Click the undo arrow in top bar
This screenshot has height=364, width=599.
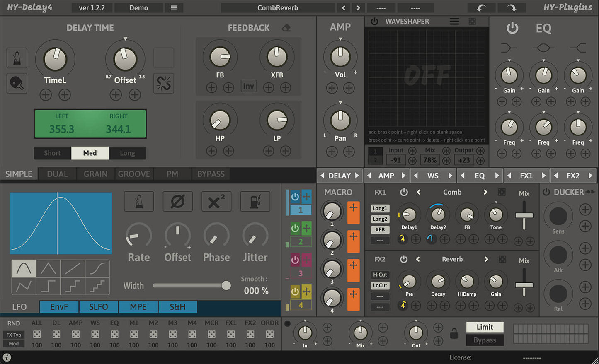tap(482, 8)
